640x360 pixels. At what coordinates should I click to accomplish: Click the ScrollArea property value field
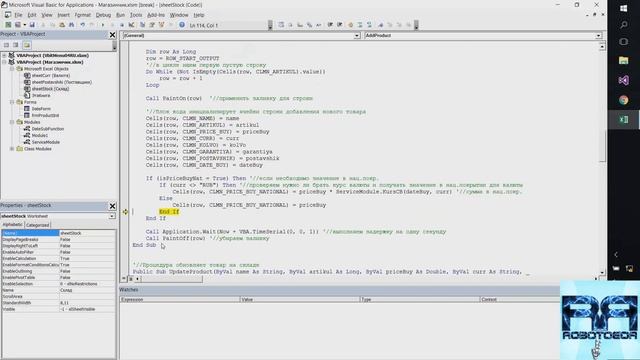[x=87, y=296]
